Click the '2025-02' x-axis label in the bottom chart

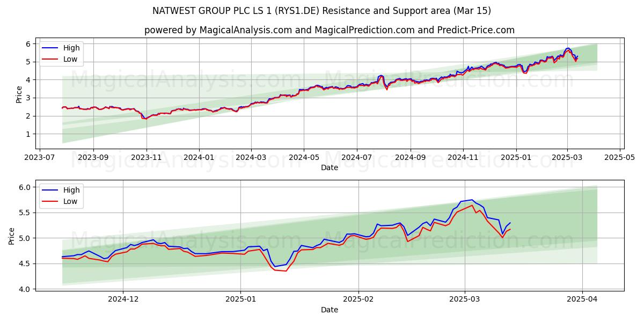pos(358,301)
